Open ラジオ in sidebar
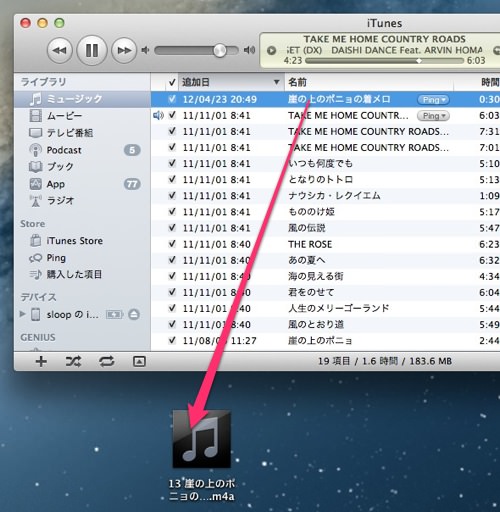 [x=82, y=201]
